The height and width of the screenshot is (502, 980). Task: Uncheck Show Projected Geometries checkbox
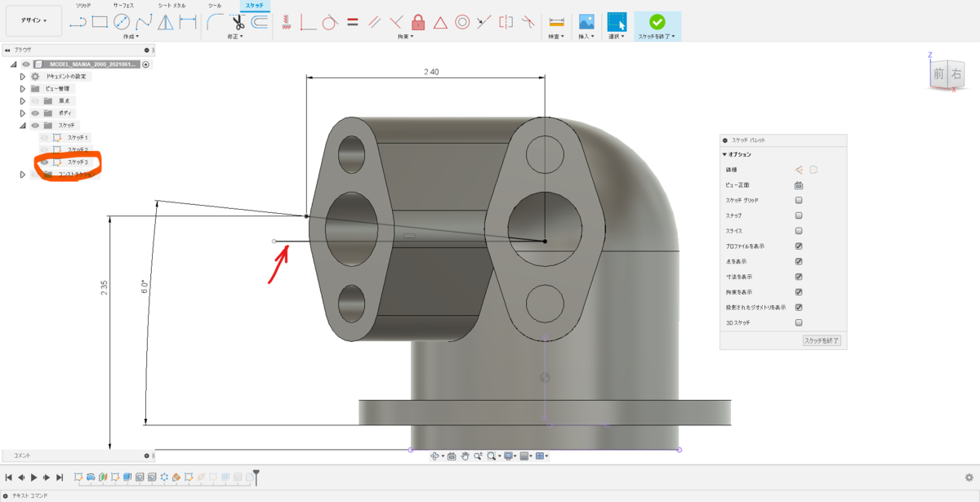(799, 307)
